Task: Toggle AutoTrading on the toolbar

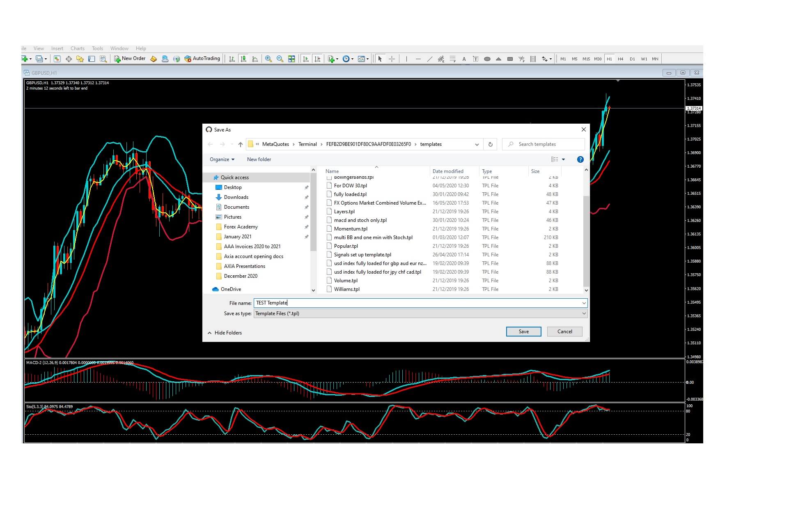Action: [202, 59]
